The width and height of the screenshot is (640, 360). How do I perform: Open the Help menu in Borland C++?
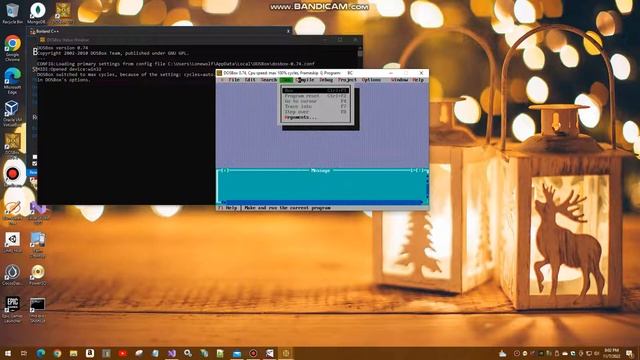click(418, 80)
